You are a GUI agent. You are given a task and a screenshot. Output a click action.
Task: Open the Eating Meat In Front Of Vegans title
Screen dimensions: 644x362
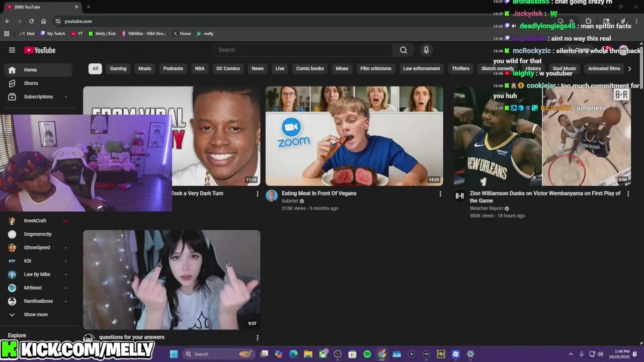coord(319,194)
